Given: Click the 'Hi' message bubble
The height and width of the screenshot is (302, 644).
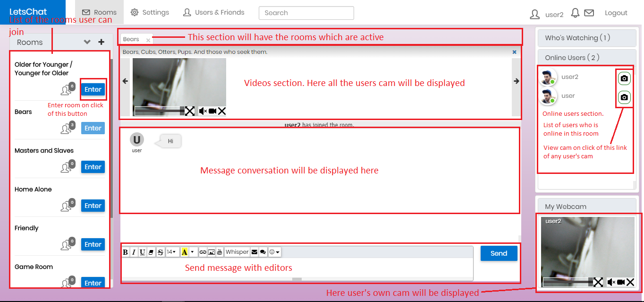Looking at the screenshot, I should click(171, 141).
